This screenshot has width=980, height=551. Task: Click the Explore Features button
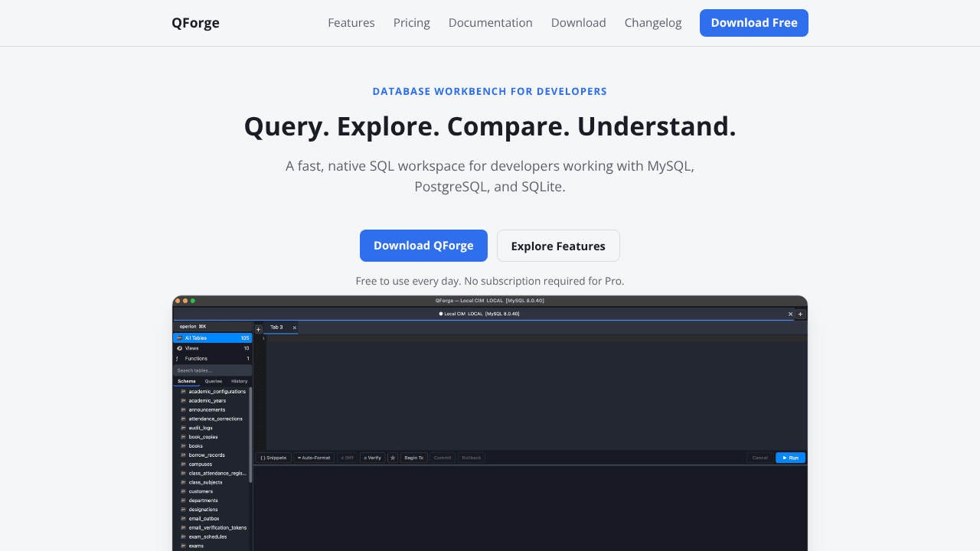pos(558,246)
